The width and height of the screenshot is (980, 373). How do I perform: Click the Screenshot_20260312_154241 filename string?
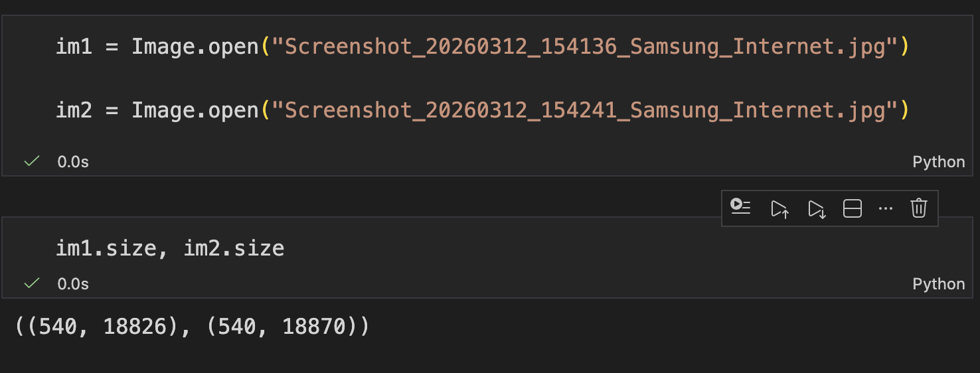click(585, 110)
